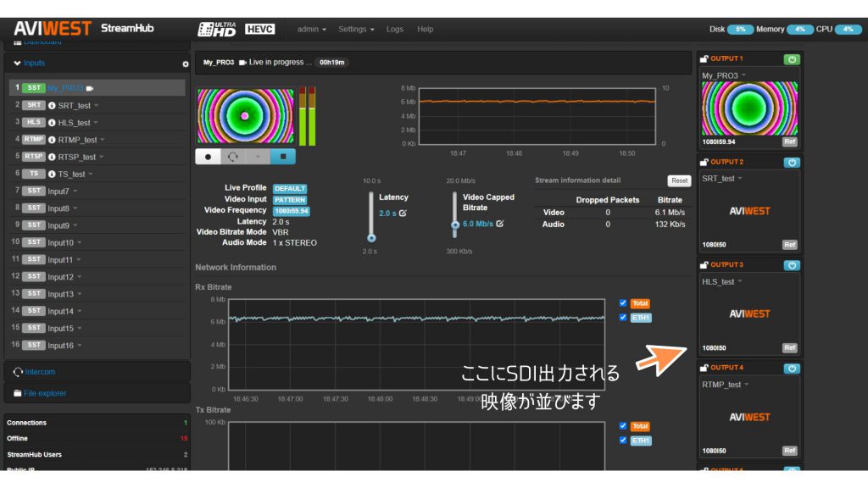The height and width of the screenshot is (488, 868).
Task: Stop the live with the blue square button
Action: tap(283, 157)
